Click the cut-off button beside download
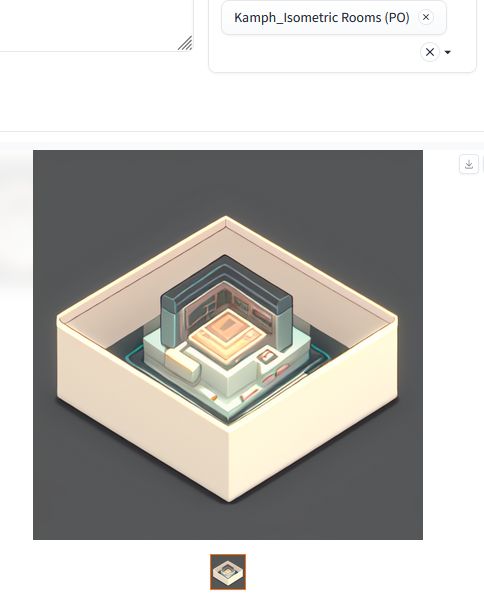Viewport: 484px width, 599px height. tap(483, 164)
